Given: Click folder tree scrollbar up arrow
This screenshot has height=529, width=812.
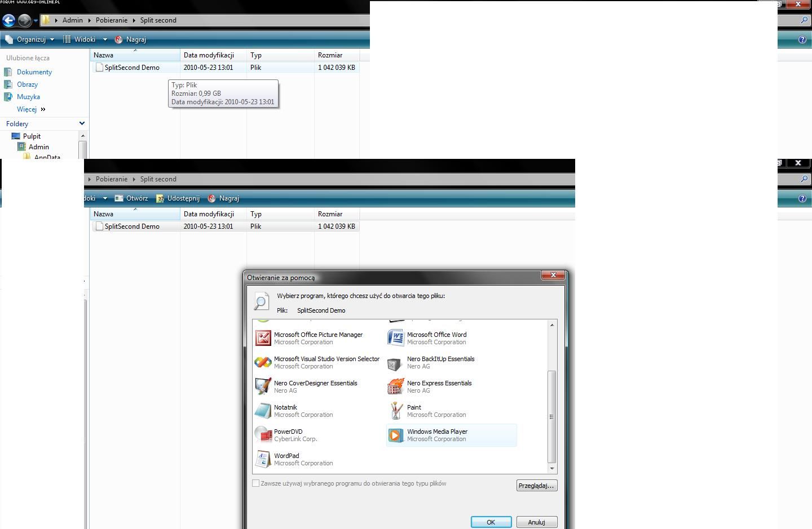Looking at the screenshot, I should [83, 136].
